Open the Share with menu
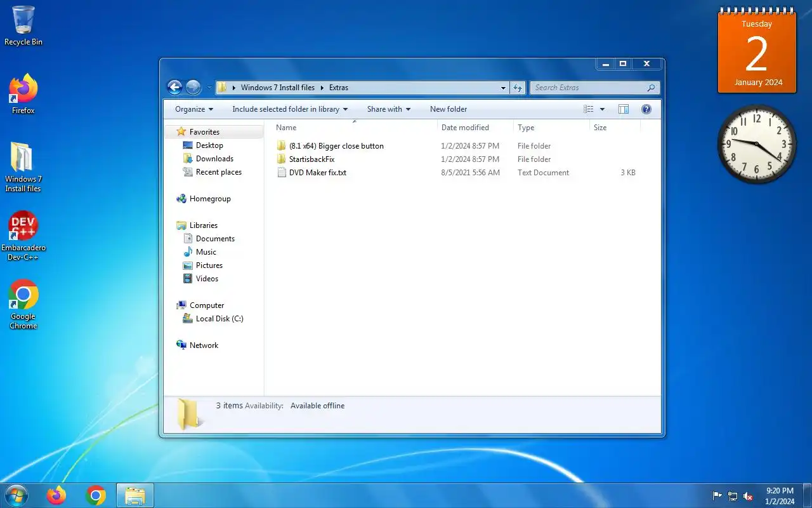This screenshot has height=508, width=812. click(388, 109)
